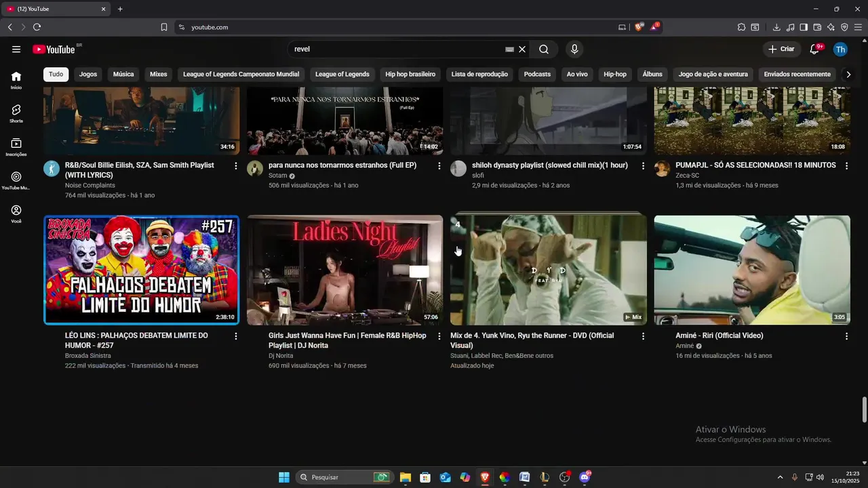The height and width of the screenshot is (488, 868).
Task: Open File Explorer from taskbar
Action: (405, 477)
